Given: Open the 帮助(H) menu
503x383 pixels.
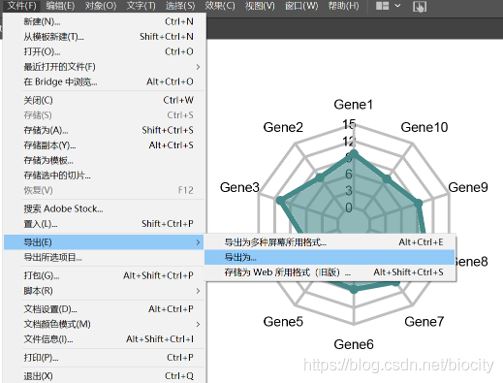Looking at the screenshot, I should [344, 6].
